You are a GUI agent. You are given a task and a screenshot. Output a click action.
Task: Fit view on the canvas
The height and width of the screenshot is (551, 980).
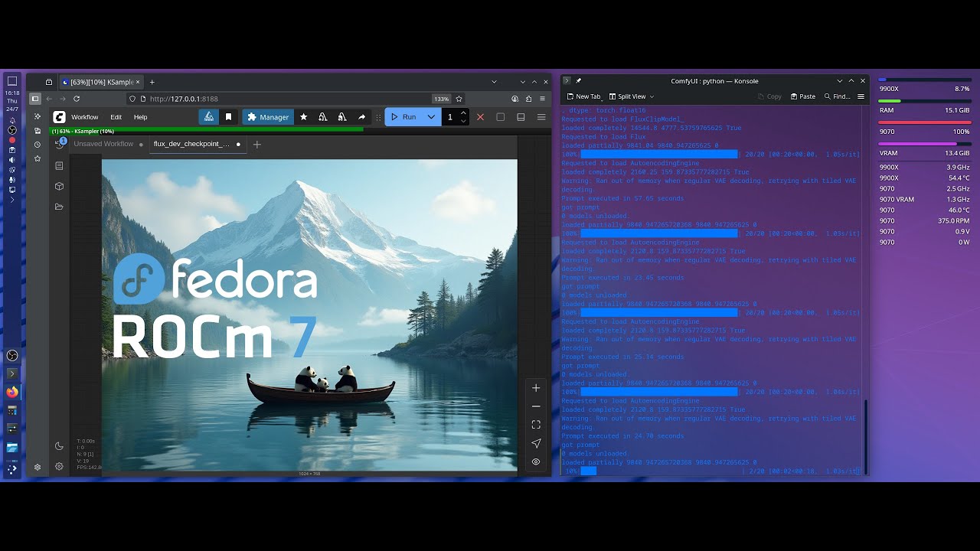536,425
